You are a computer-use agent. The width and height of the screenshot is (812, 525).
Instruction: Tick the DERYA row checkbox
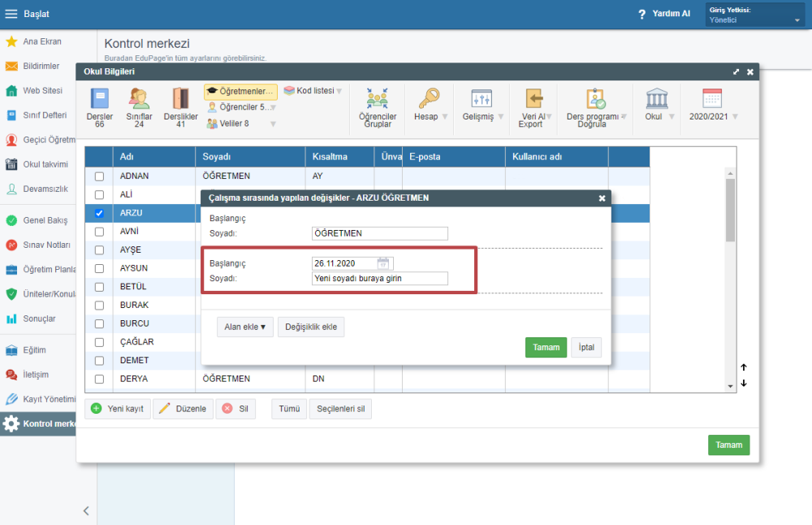pyautogui.click(x=99, y=379)
